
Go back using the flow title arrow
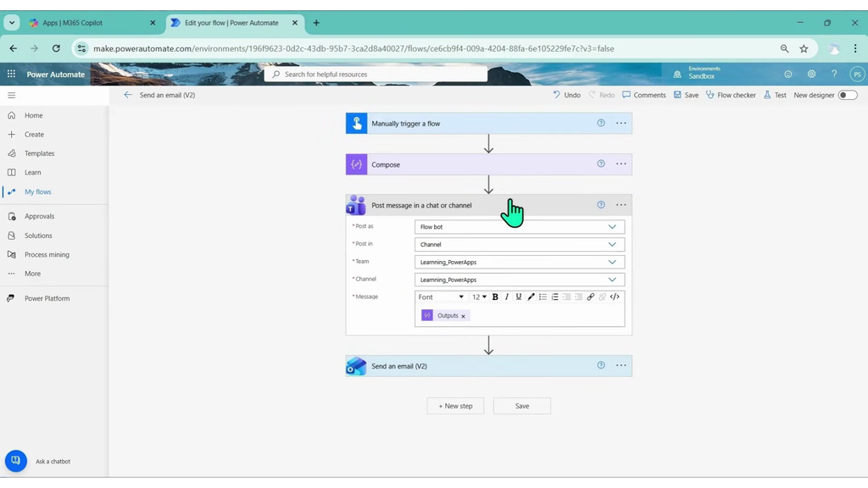tap(128, 95)
